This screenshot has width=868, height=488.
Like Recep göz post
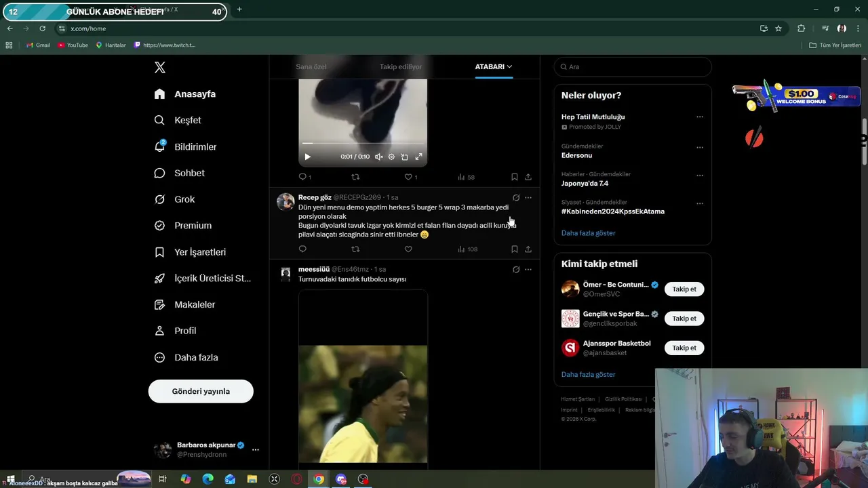click(408, 249)
